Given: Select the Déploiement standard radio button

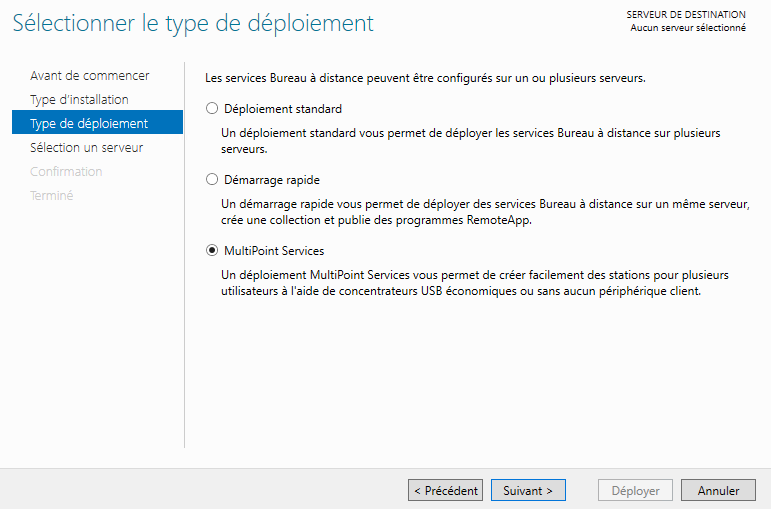Looking at the screenshot, I should point(212,108).
